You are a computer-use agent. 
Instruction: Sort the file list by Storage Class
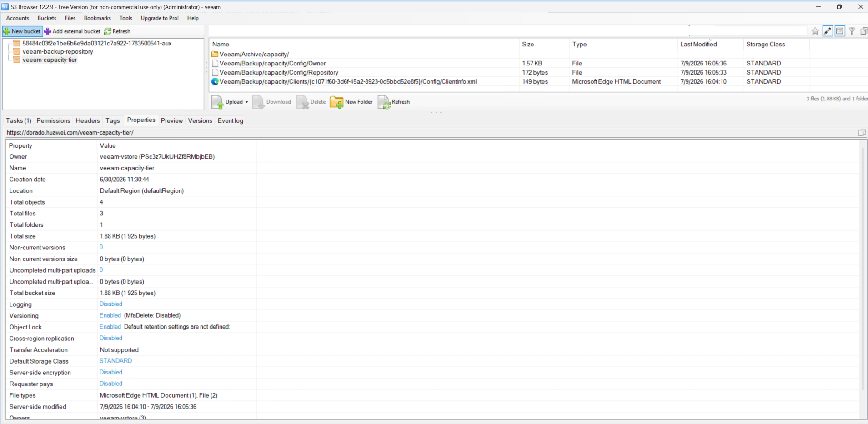coord(777,44)
